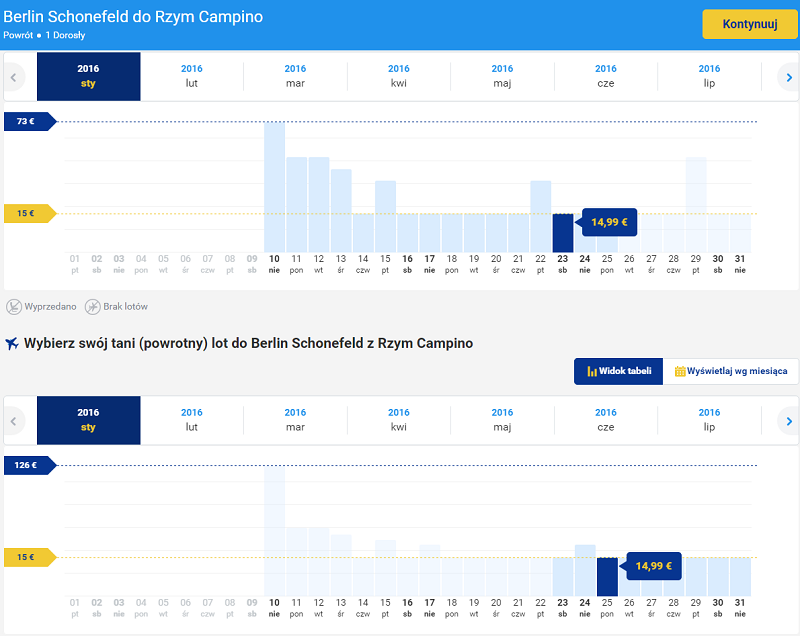This screenshot has height=636, width=800.
Task: Select 2016 cze tab in outbound calendar
Action: point(606,76)
